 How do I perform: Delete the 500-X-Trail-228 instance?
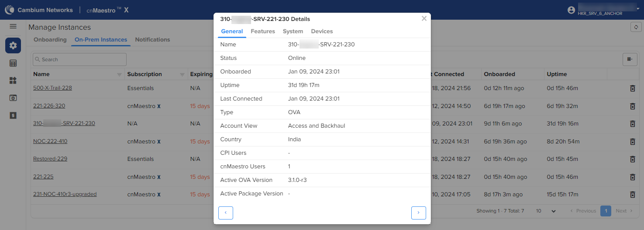coord(632,88)
